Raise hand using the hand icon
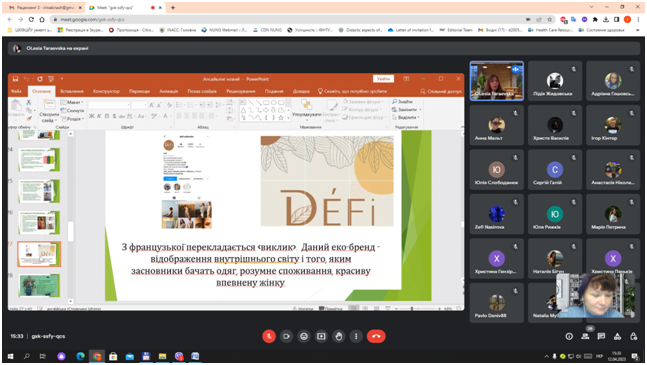Viewport: 647px width, 365px height. click(339, 336)
